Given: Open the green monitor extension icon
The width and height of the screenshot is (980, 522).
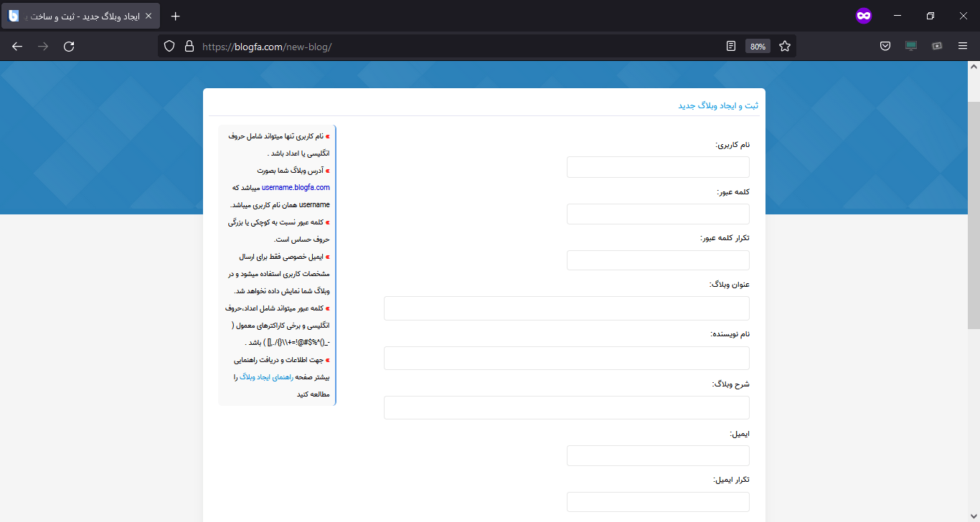Looking at the screenshot, I should (x=911, y=46).
